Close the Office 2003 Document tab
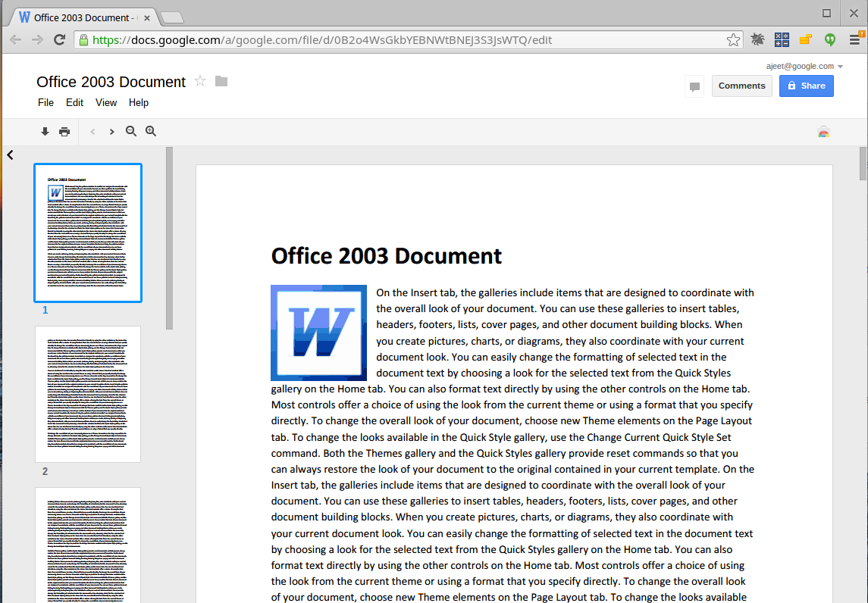Screen dimensions: 868x603 (x=147, y=17)
